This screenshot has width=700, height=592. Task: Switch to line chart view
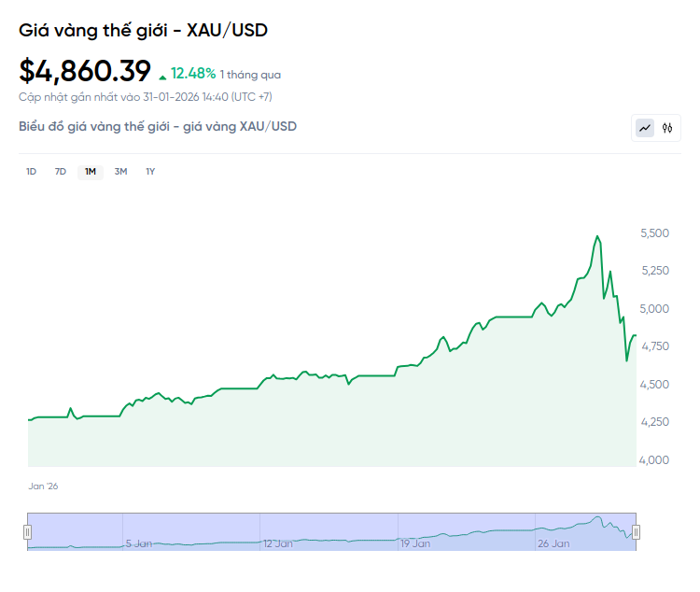(645, 128)
